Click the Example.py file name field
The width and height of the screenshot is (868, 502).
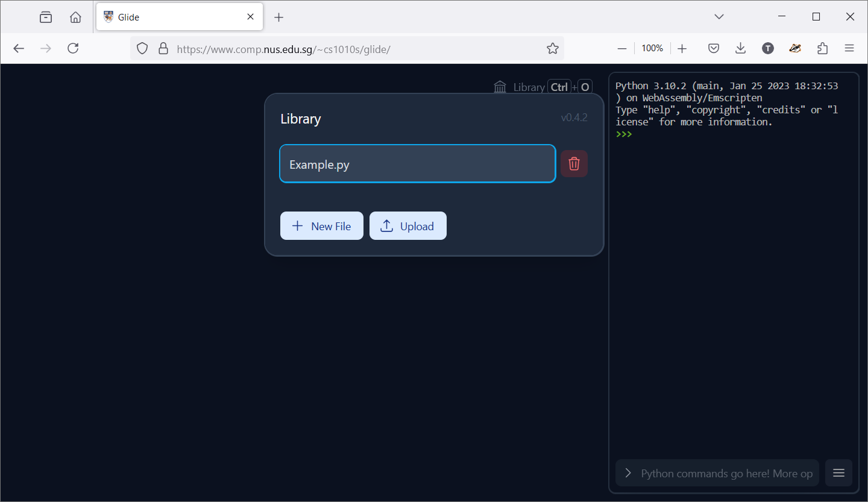coord(417,164)
